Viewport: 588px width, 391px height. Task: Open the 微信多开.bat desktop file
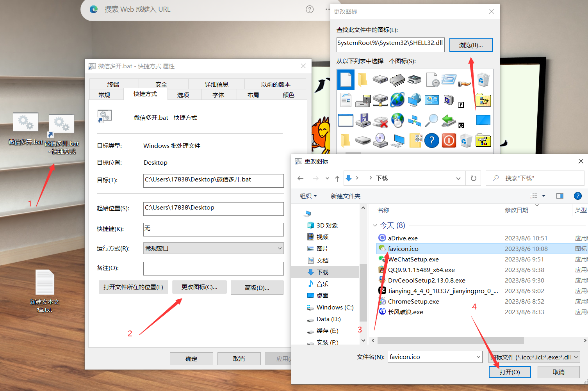coord(26,129)
